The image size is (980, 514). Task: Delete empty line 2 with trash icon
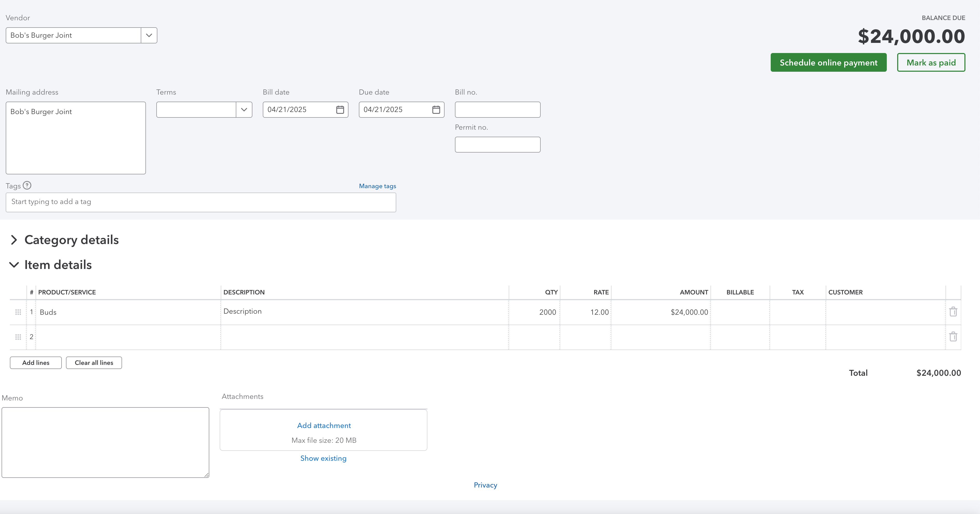[x=953, y=337]
